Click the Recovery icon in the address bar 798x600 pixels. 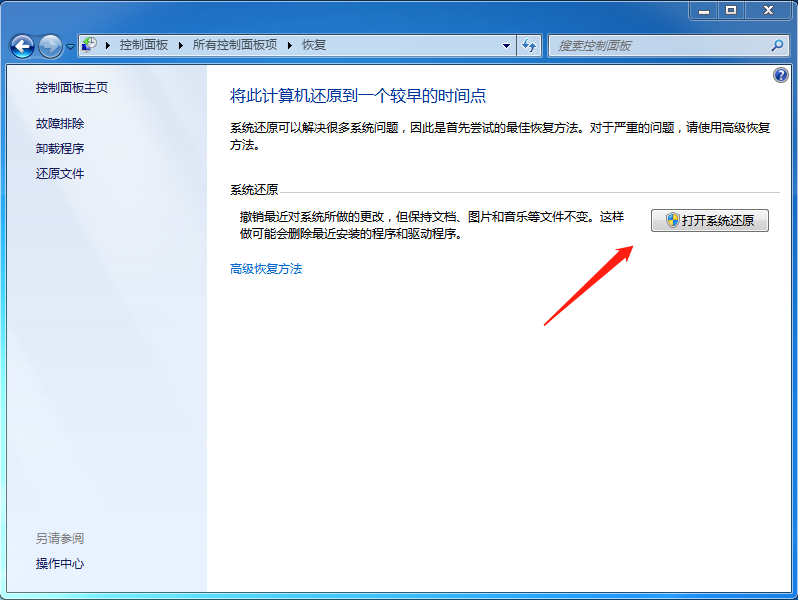point(89,45)
